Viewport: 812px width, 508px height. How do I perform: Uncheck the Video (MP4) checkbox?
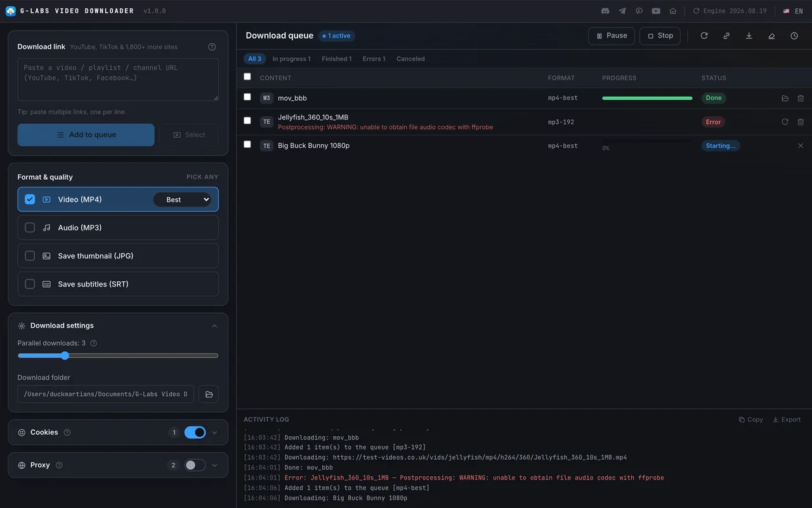[30, 199]
